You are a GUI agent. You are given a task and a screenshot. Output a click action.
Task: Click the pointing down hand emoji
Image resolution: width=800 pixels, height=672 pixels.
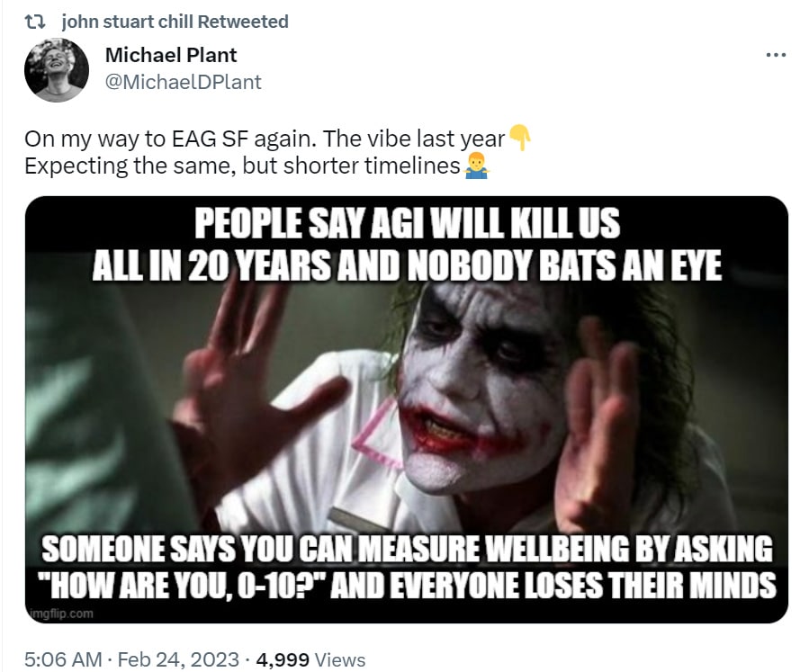pyautogui.click(x=520, y=138)
